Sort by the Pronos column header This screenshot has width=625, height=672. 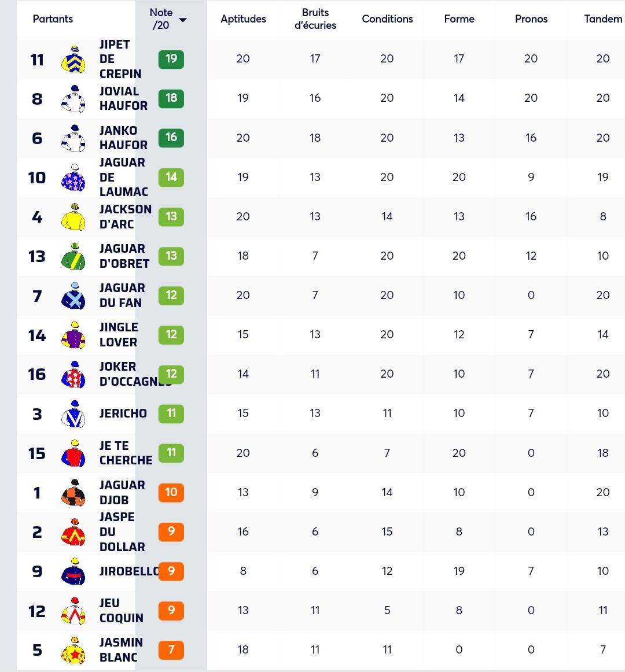[531, 19]
